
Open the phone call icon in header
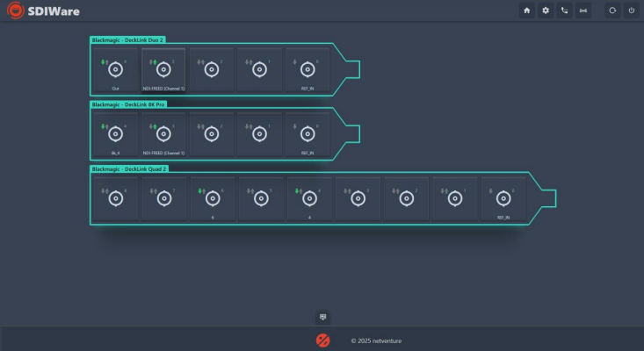564,11
